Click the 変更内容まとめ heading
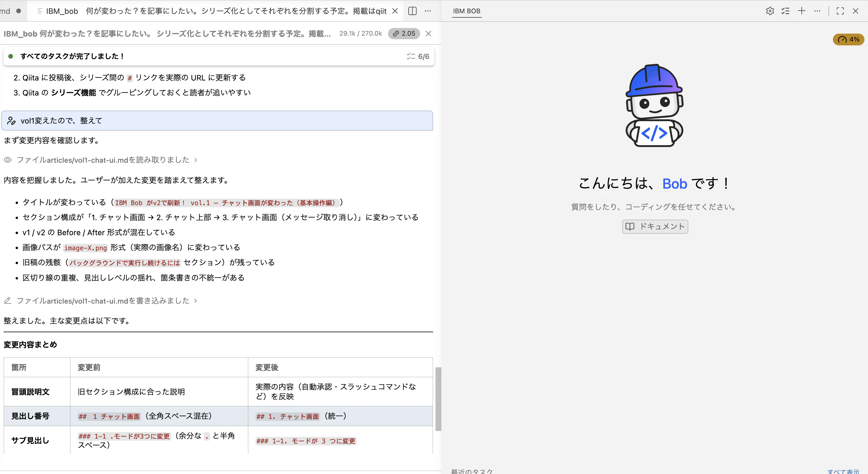This screenshot has width=868, height=474. tap(30, 344)
